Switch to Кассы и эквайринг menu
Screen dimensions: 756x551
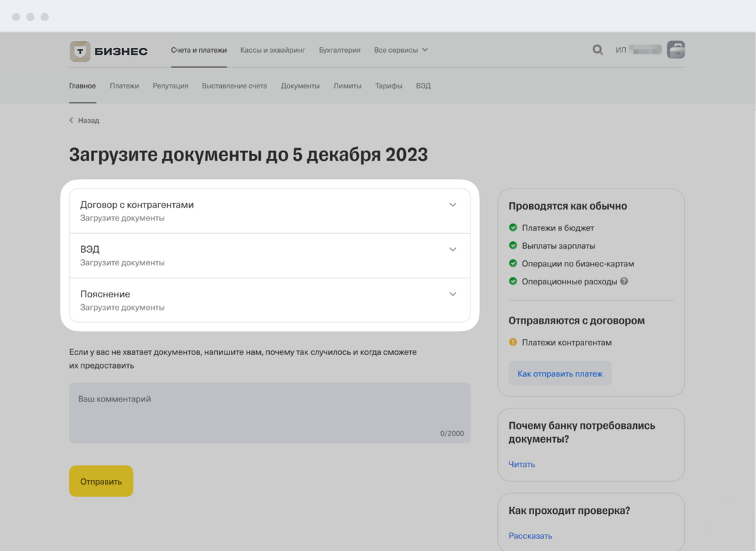tap(273, 50)
